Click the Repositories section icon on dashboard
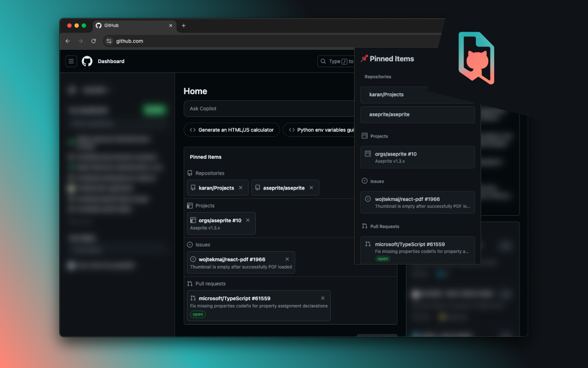Image resolution: width=588 pixels, height=368 pixels. pyautogui.click(x=190, y=173)
